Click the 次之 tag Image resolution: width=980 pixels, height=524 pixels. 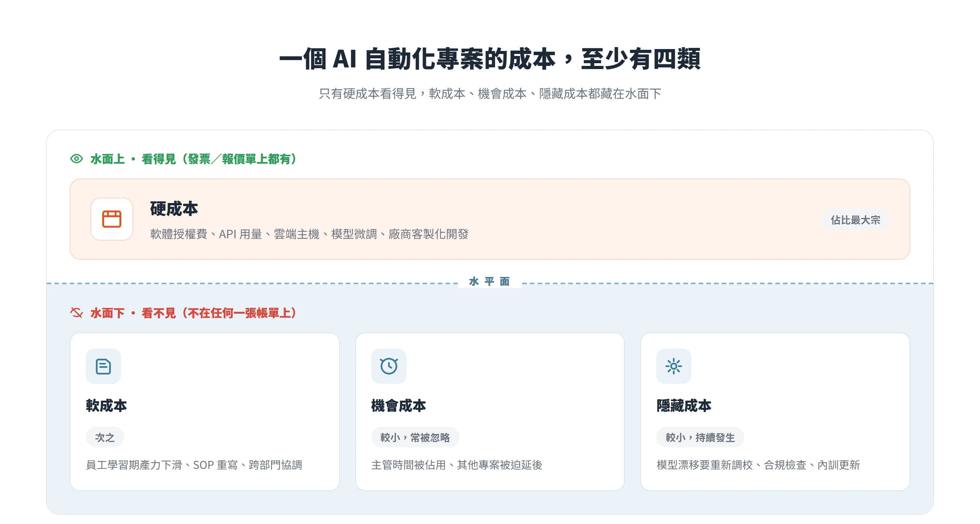[x=105, y=437]
